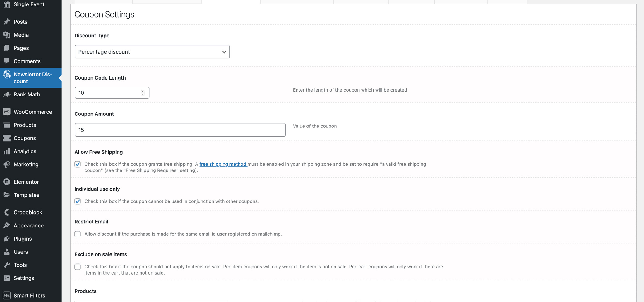Click the Newsletter Discount mailchimp icon
The image size is (644, 302).
point(6,75)
